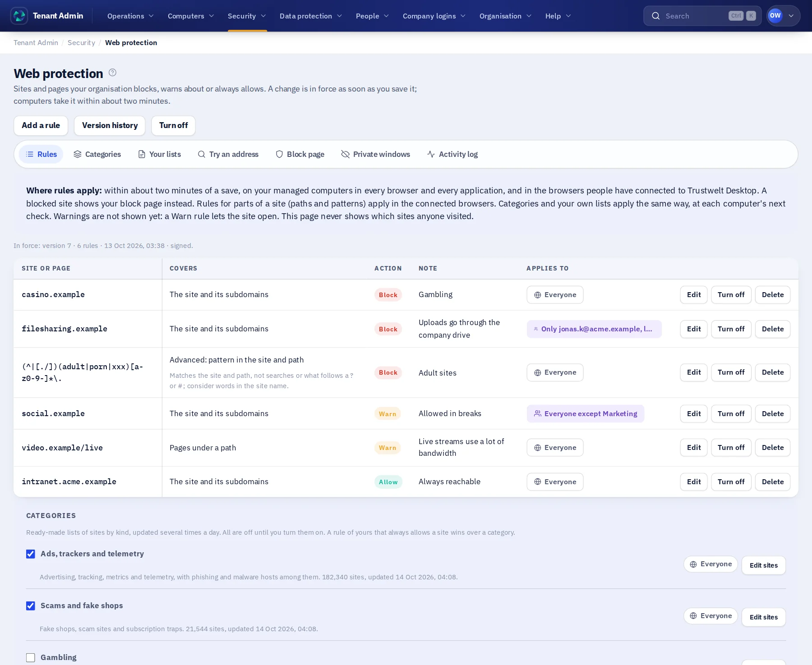Select the Rules tab
The width and height of the screenshot is (812, 665).
tap(41, 154)
